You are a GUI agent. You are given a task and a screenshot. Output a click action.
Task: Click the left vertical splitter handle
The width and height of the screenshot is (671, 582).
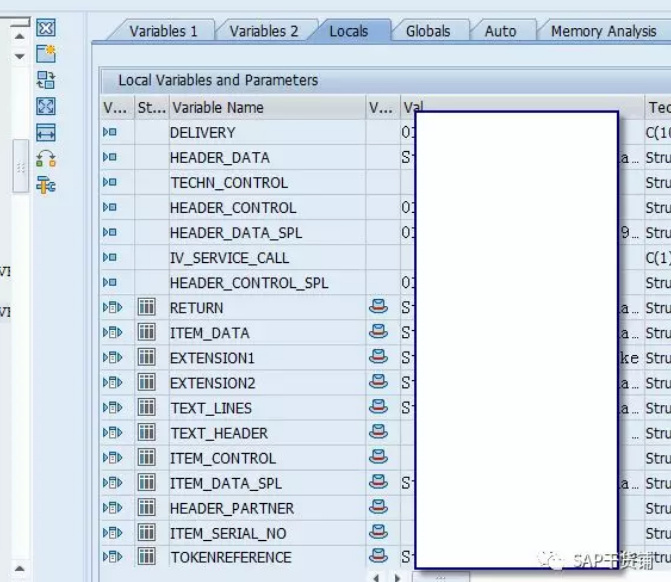[21, 166]
